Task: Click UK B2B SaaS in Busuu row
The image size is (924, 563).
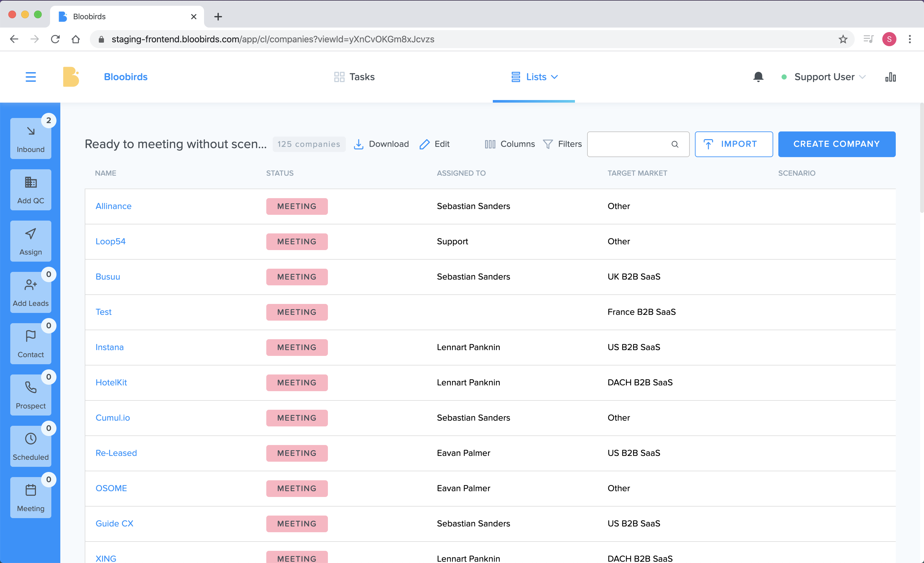Action: (634, 277)
